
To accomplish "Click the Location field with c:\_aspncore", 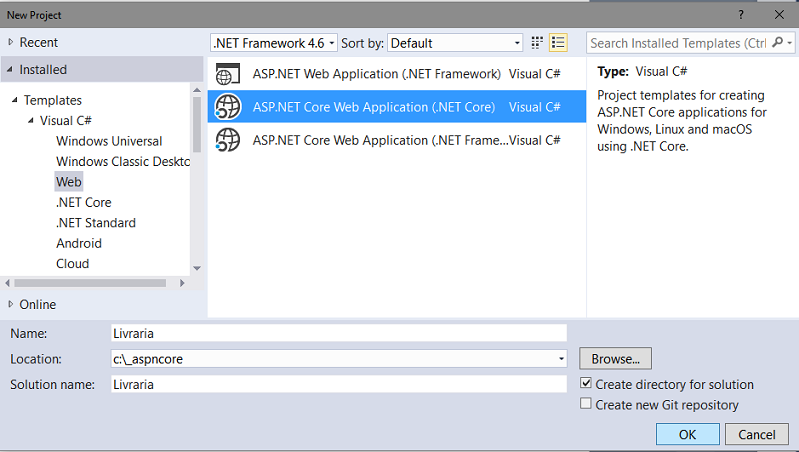I will (339, 359).
